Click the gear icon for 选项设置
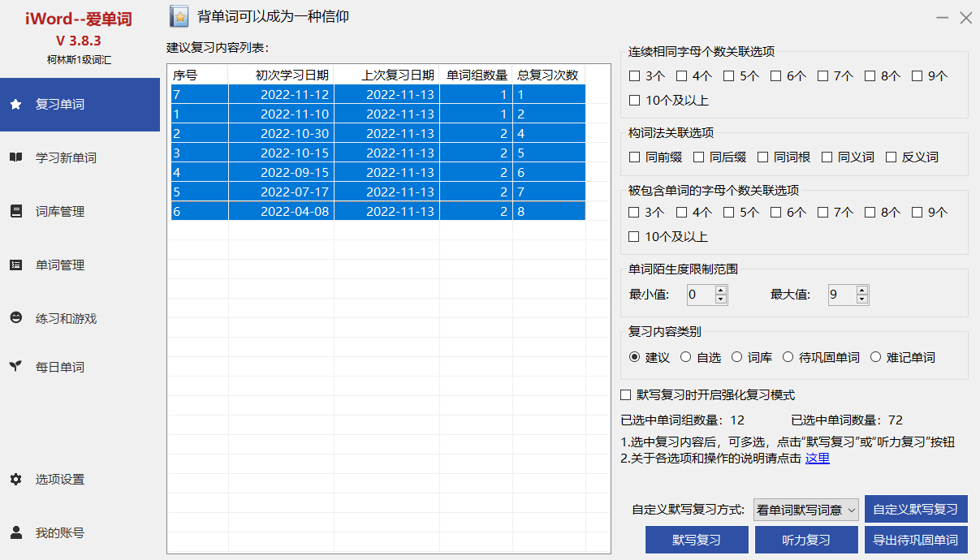Viewport: 980px width, 560px height. coord(15,480)
